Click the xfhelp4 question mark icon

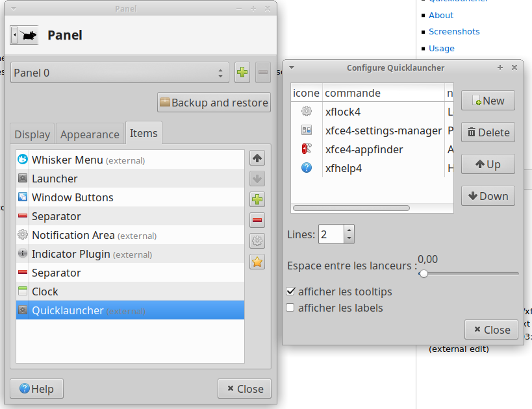(307, 168)
